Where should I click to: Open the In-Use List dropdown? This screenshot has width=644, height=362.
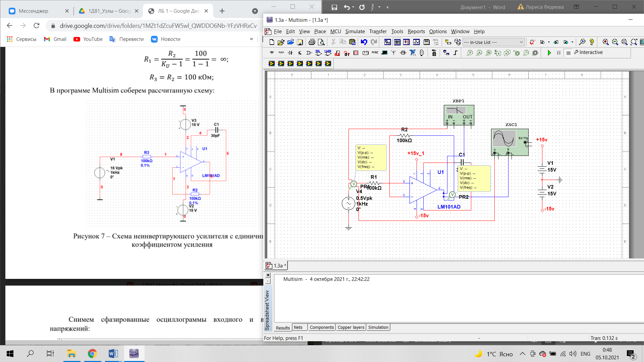coord(521,42)
